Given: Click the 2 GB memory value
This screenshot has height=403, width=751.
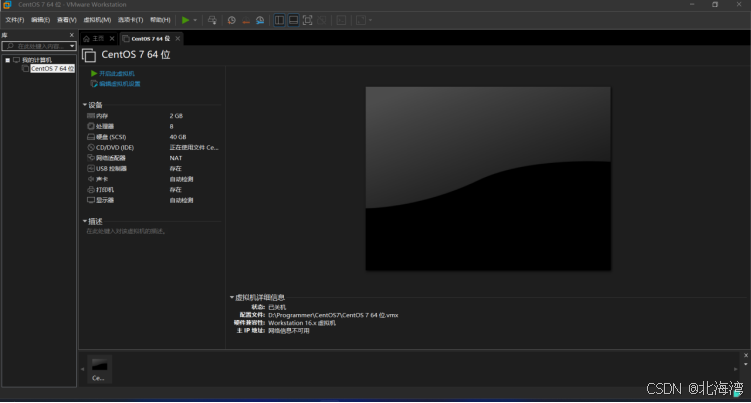Looking at the screenshot, I should tap(176, 116).
